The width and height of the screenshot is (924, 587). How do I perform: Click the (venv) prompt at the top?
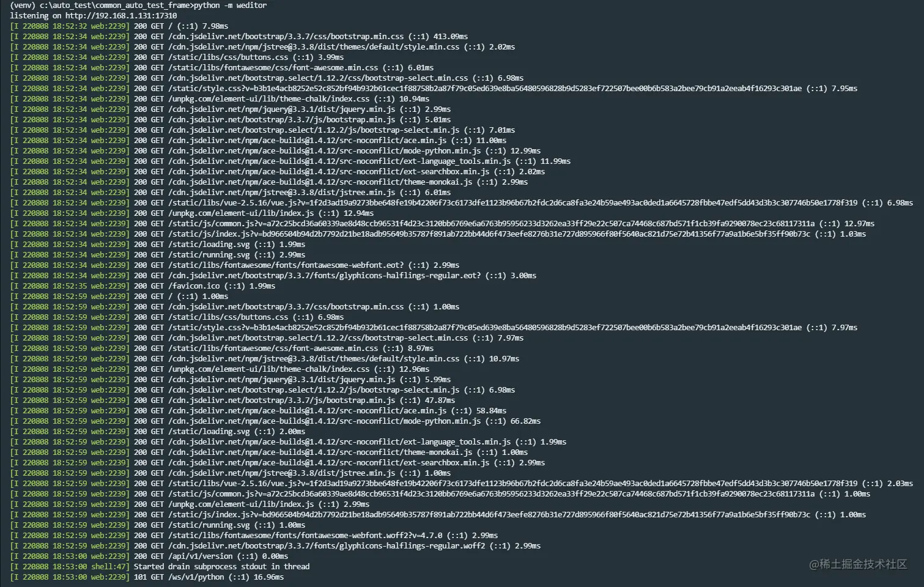(x=23, y=6)
